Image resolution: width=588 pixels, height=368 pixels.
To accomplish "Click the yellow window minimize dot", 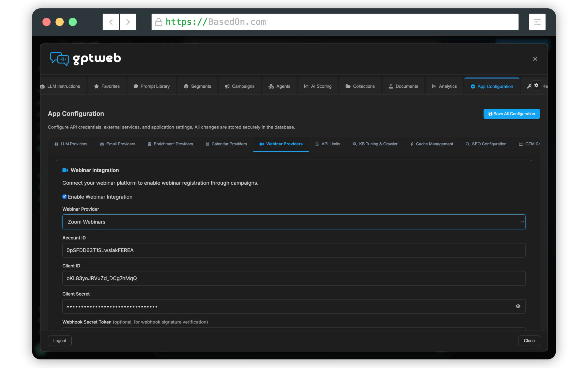I will point(60,22).
